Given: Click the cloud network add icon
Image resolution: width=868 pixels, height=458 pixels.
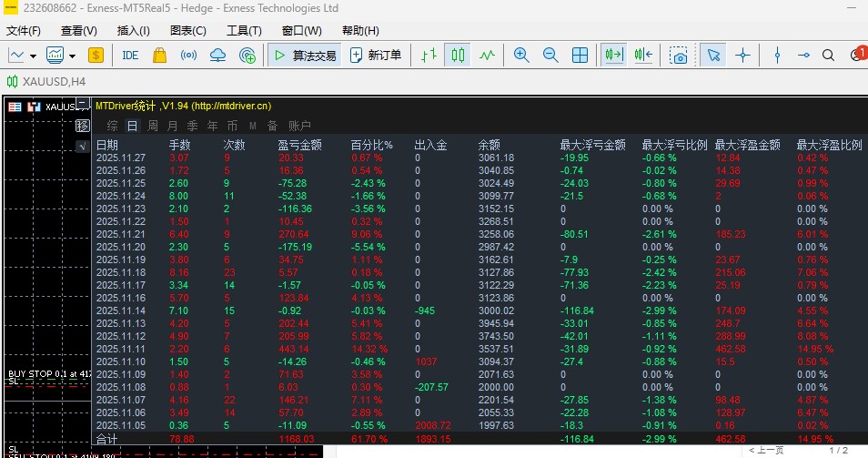Looking at the screenshot, I should (247, 55).
